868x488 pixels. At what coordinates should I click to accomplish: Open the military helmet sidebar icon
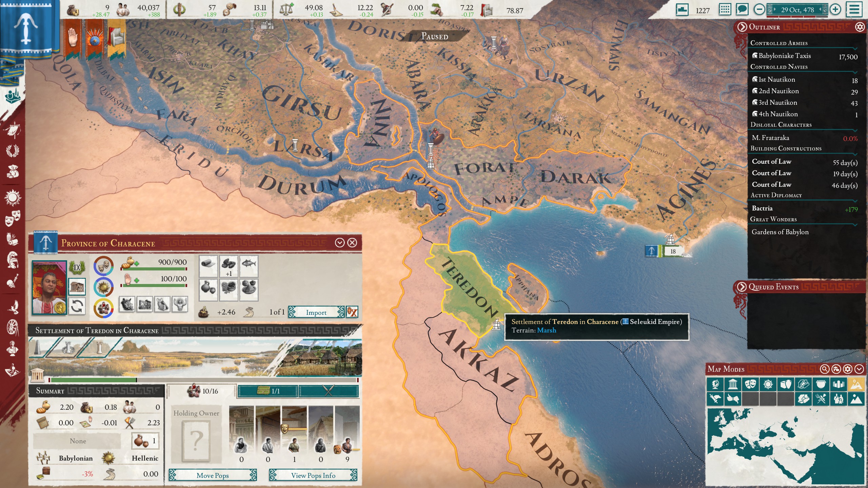coord(13,260)
